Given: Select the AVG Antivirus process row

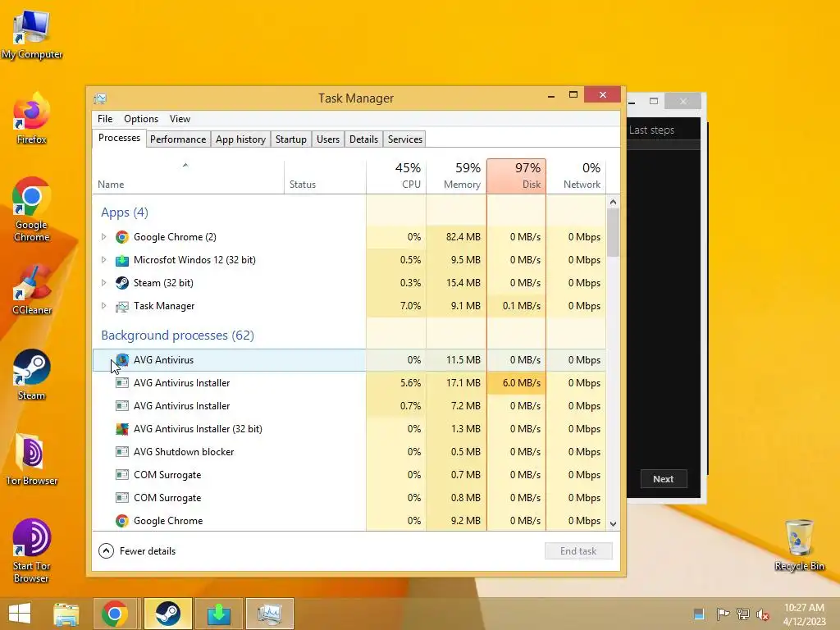Looking at the screenshot, I should [349, 360].
